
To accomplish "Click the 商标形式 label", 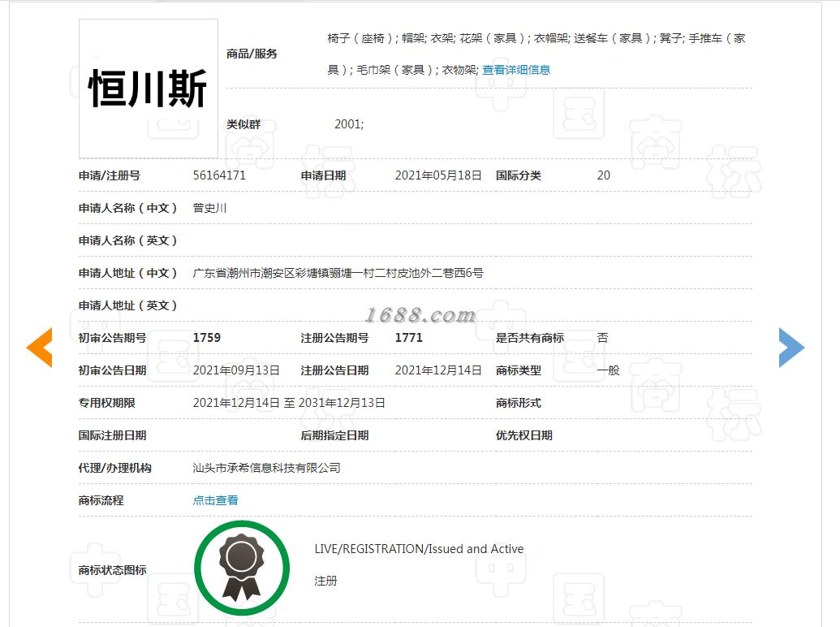I will pyautogui.click(x=518, y=403).
